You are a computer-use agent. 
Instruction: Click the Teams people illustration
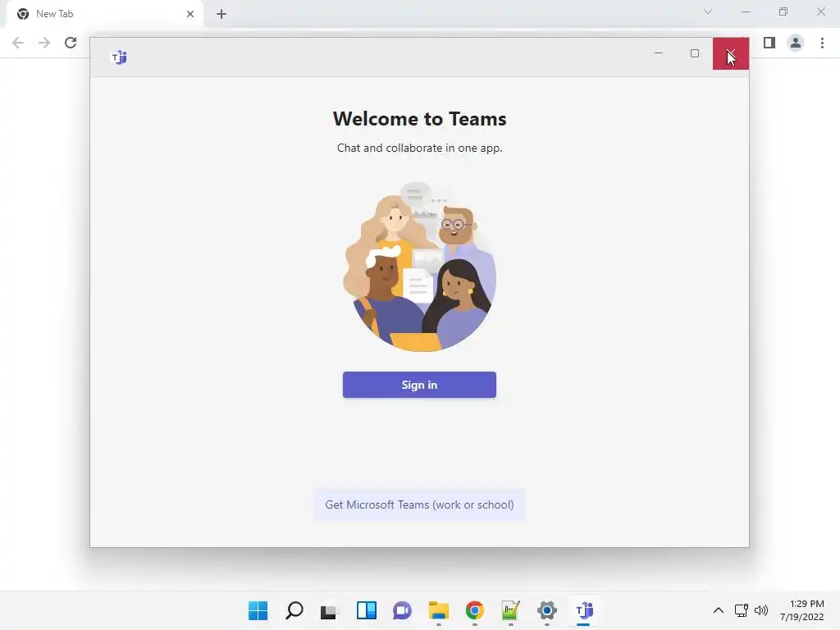tap(419, 267)
